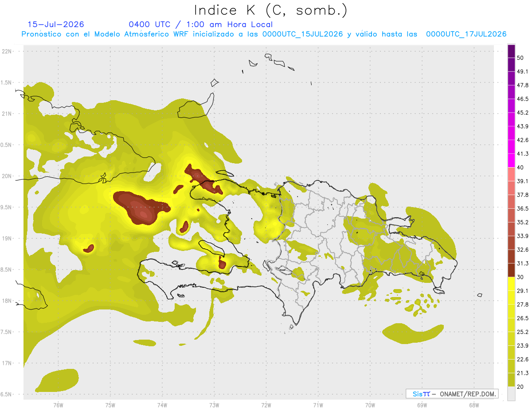Click the colorbar value "37.8"
The height and width of the screenshot is (411, 532).
tap(523, 195)
